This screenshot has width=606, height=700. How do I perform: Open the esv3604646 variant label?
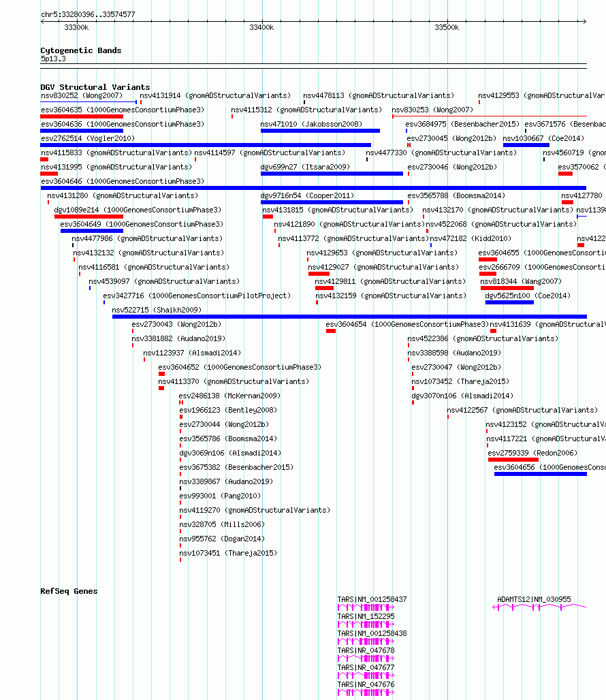tap(123, 181)
